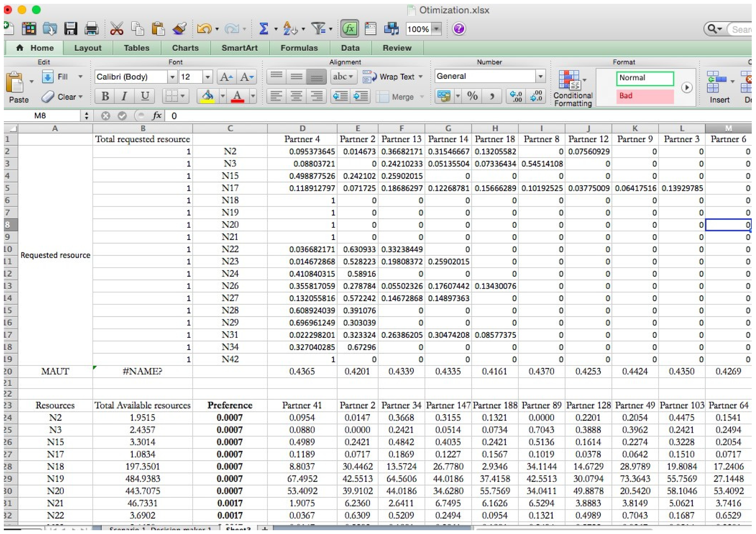Click the M8 cell name box
The width and height of the screenshot is (756, 534).
pyautogui.click(x=40, y=116)
